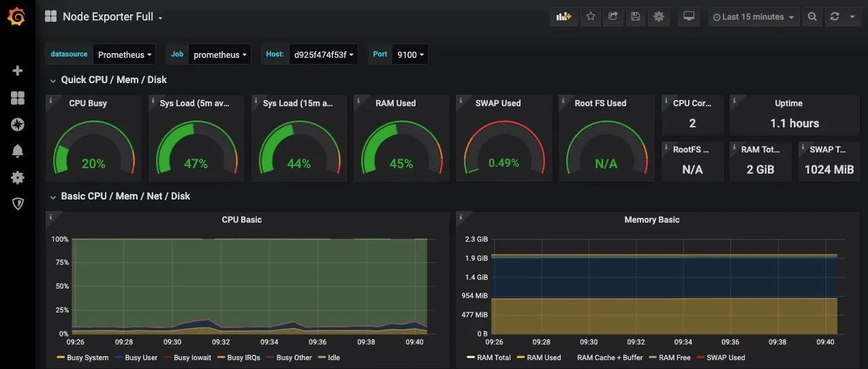Click the RAM Total panel title
Image resolution: width=868 pixels, height=369 pixels.
click(x=760, y=150)
